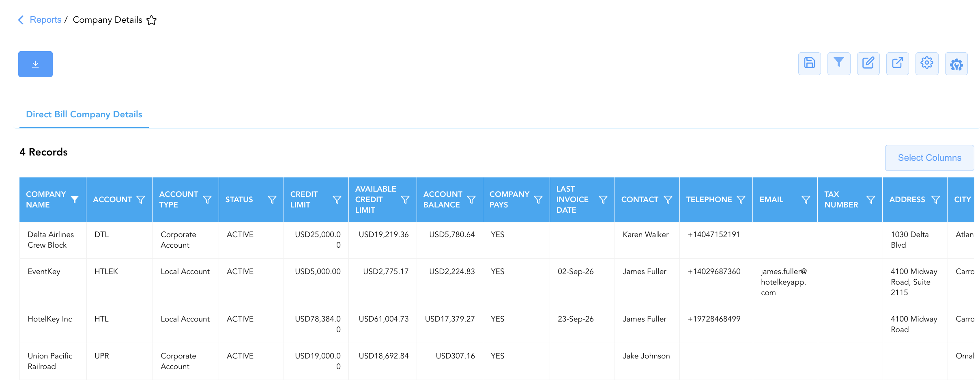The width and height of the screenshot is (980, 380).
Task: Click the USD19,219.36 available credit value
Action: (384, 235)
